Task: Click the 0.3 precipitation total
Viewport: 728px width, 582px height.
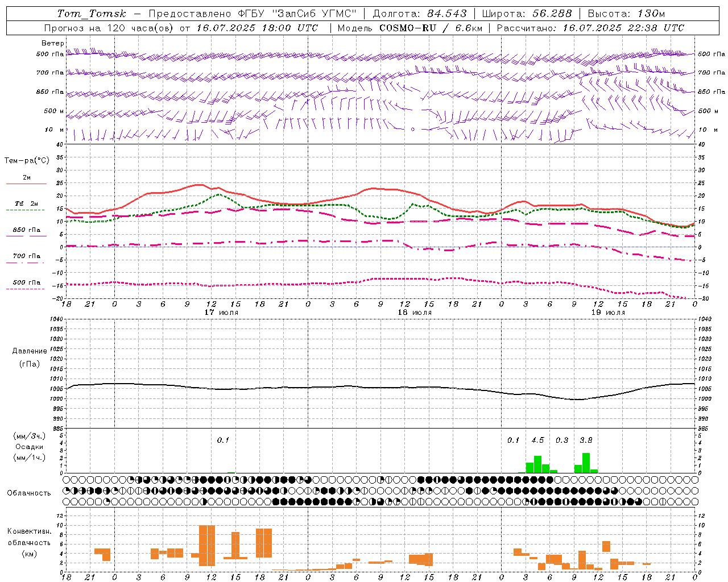Action: [x=562, y=440]
